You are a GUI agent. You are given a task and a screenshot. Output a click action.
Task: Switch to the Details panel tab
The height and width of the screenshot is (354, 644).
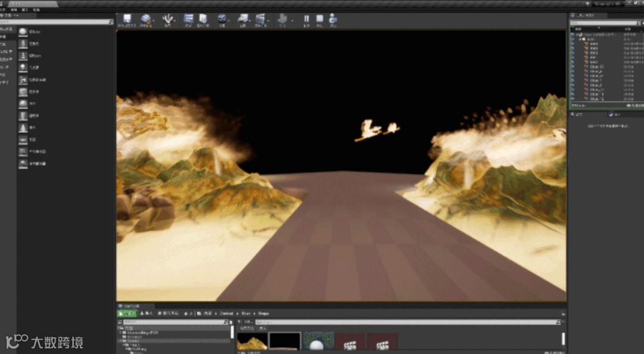[x=578, y=114]
